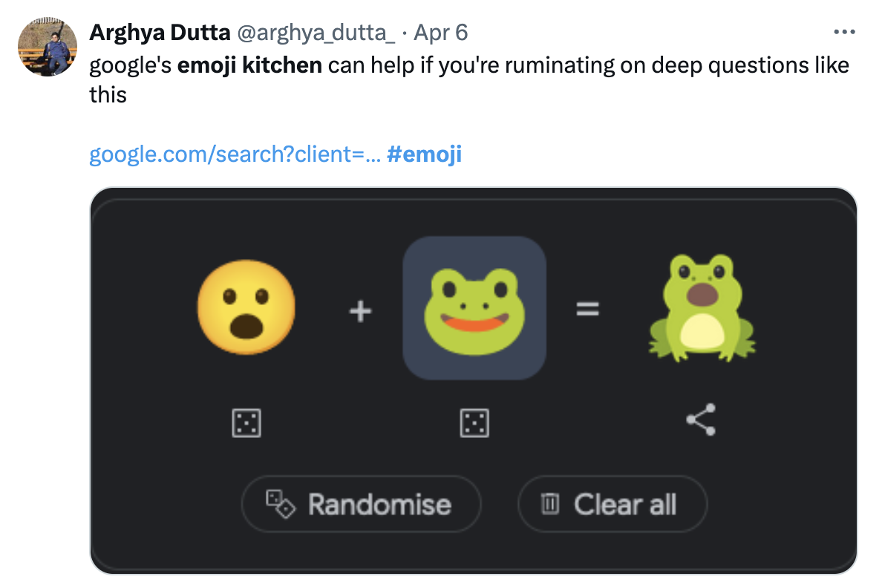Open the #emoji hashtag

(425, 154)
